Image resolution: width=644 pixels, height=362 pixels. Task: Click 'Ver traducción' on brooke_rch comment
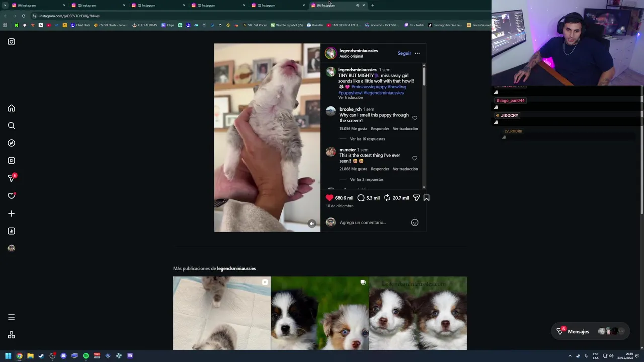click(406, 129)
